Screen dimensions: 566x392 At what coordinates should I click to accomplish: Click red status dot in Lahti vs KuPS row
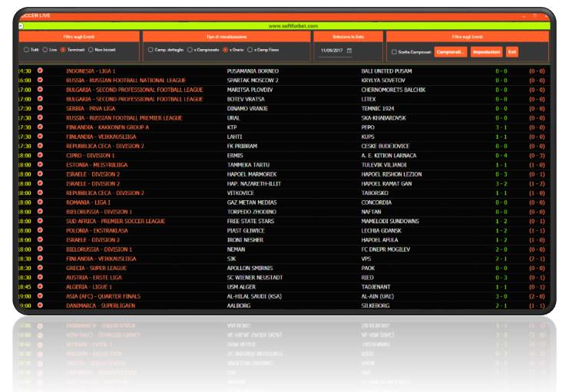point(40,137)
